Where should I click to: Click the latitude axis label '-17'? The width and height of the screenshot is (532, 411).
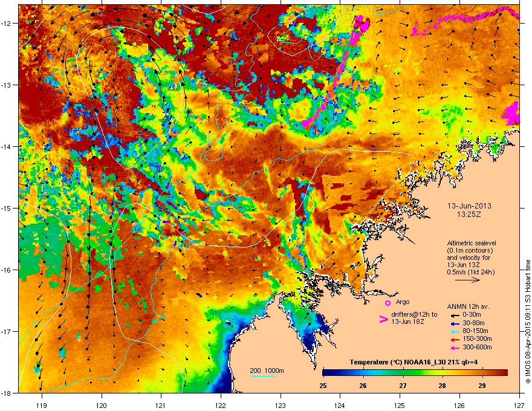coord(7,332)
